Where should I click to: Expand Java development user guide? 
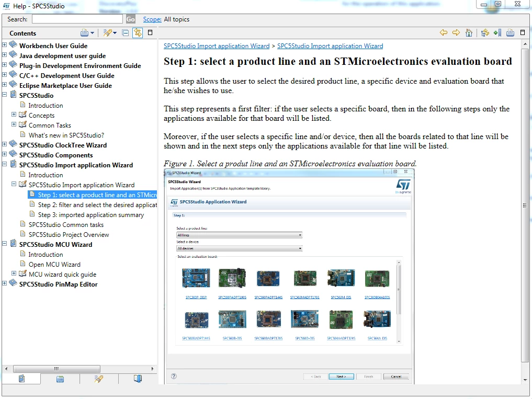click(4, 54)
